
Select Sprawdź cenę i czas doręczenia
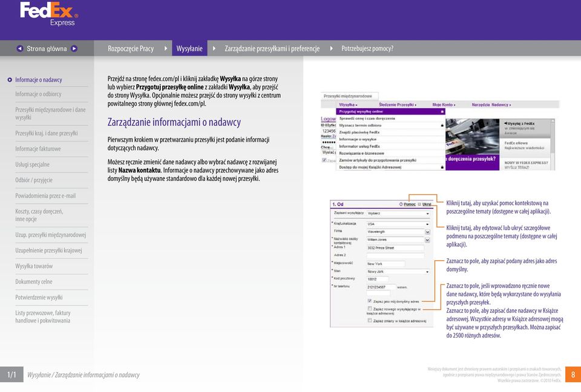390,119
